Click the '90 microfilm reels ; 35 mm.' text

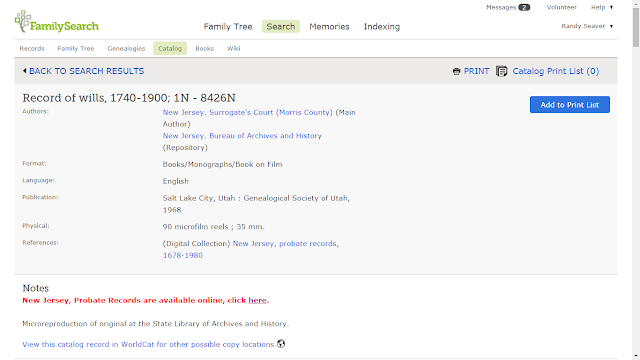point(213,227)
